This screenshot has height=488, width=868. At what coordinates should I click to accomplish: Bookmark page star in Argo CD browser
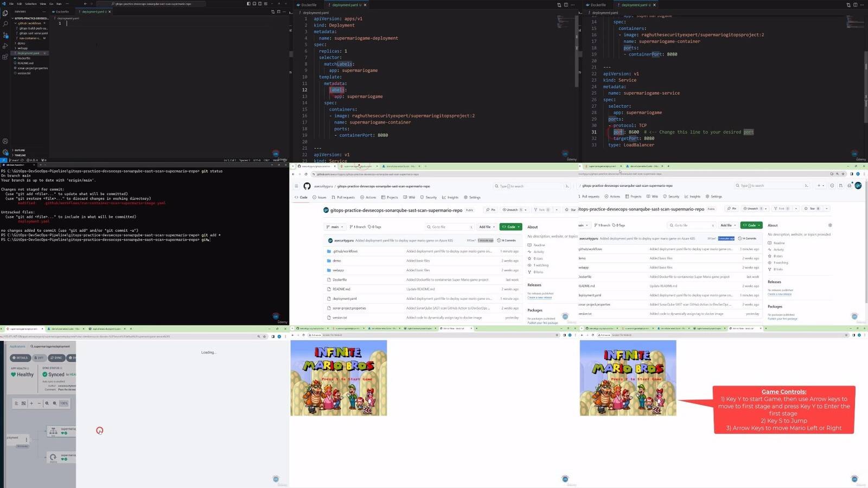coord(265,337)
